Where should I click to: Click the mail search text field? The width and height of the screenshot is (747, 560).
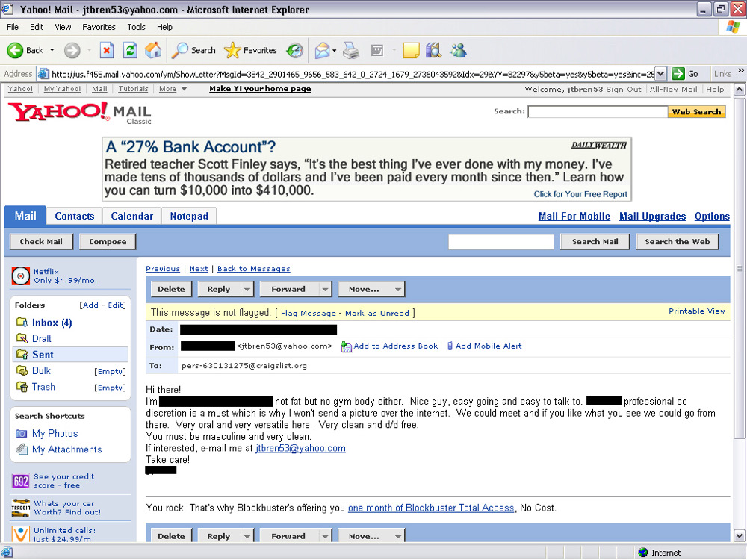tap(500, 242)
